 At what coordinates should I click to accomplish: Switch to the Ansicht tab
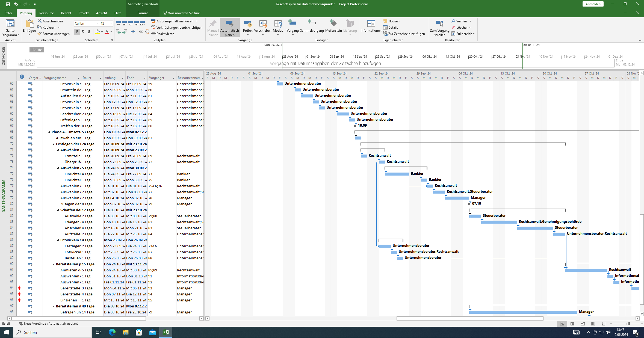click(x=101, y=13)
